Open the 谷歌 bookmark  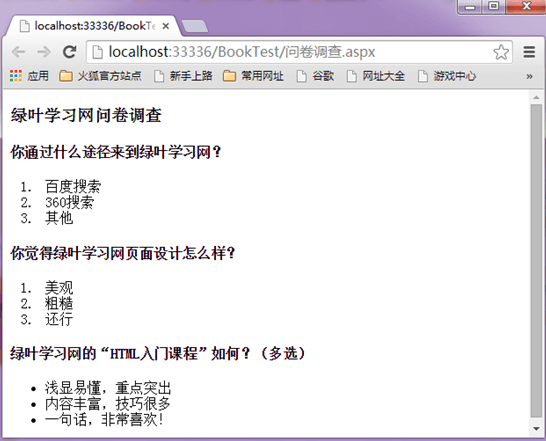coord(315,76)
